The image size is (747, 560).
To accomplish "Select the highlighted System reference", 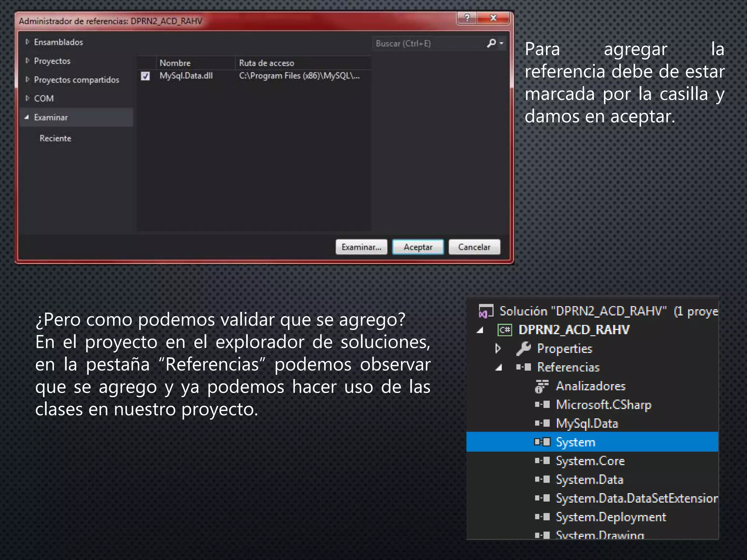I will 592,442.
